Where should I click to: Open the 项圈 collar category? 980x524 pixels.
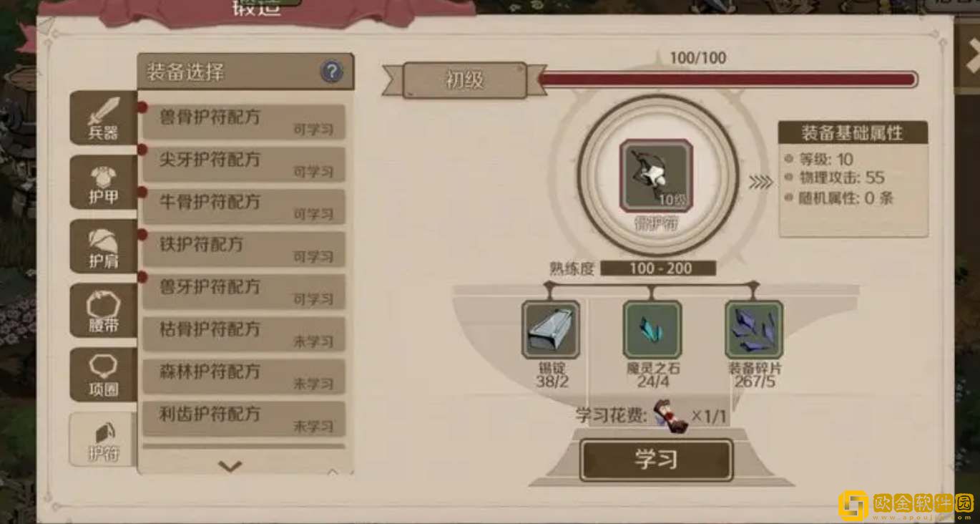[x=103, y=374]
